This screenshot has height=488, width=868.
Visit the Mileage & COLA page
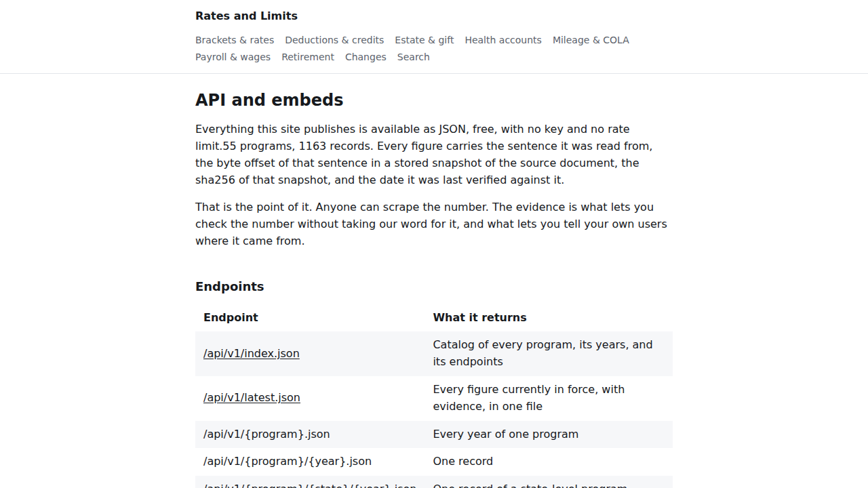coord(591,40)
